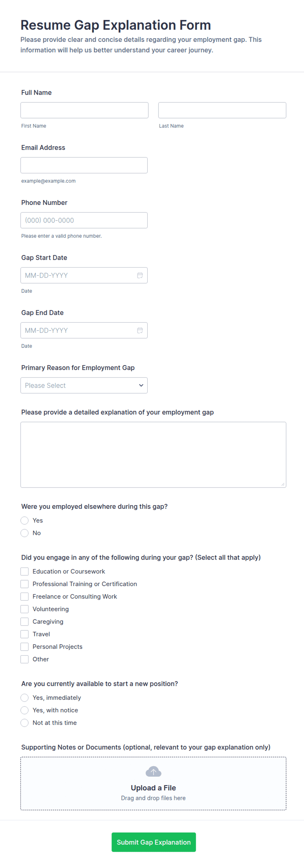The width and height of the screenshot is (304, 868).
Task: Select 'Not at this time' radio button
Action: click(24, 722)
